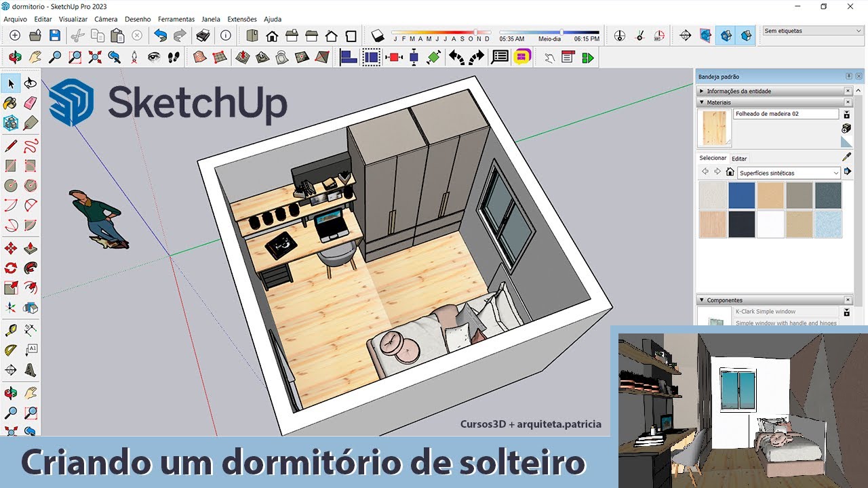The height and width of the screenshot is (488, 868).
Task: Open material details arrow menu
Action: [x=848, y=172]
